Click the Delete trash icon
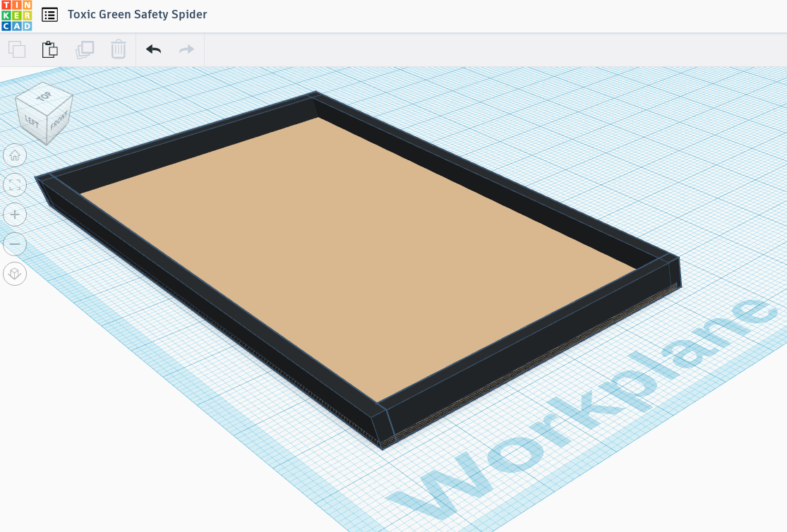 pyautogui.click(x=119, y=49)
